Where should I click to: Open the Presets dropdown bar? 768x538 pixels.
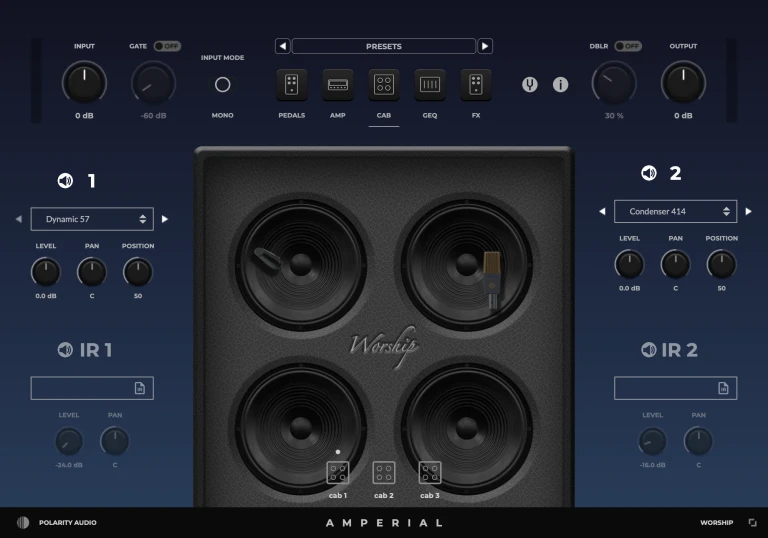pyautogui.click(x=384, y=46)
